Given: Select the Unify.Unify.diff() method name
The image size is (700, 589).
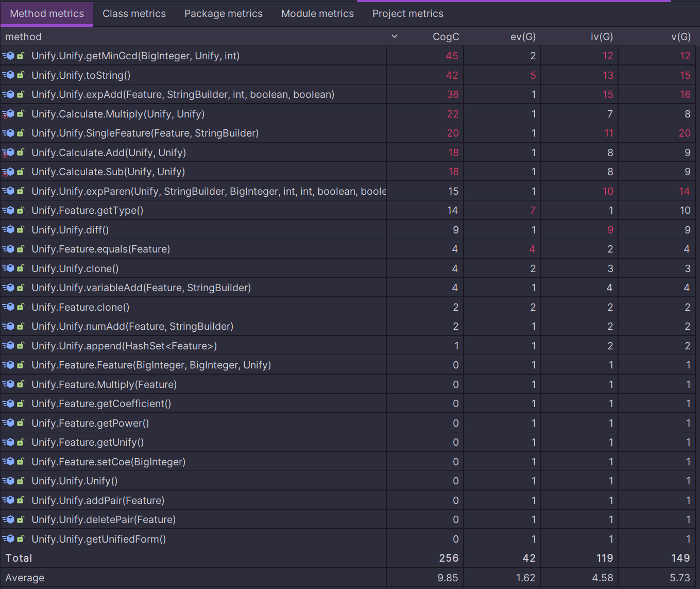Looking at the screenshot, I should click(x=70, y=230).
